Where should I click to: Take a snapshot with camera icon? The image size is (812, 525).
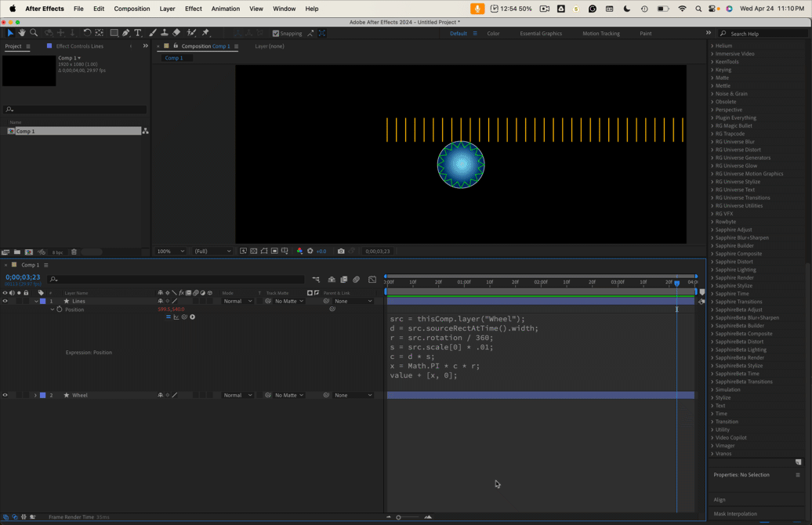[341, 251]
